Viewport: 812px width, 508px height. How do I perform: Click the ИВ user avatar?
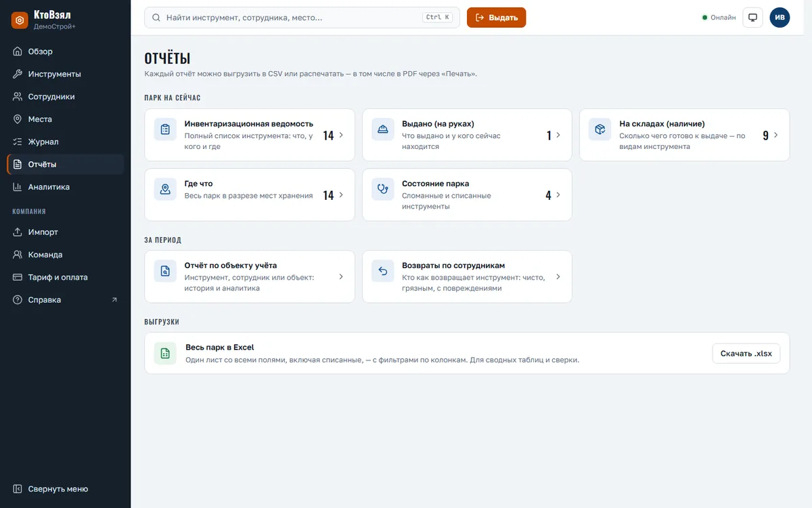click(780, 18)
